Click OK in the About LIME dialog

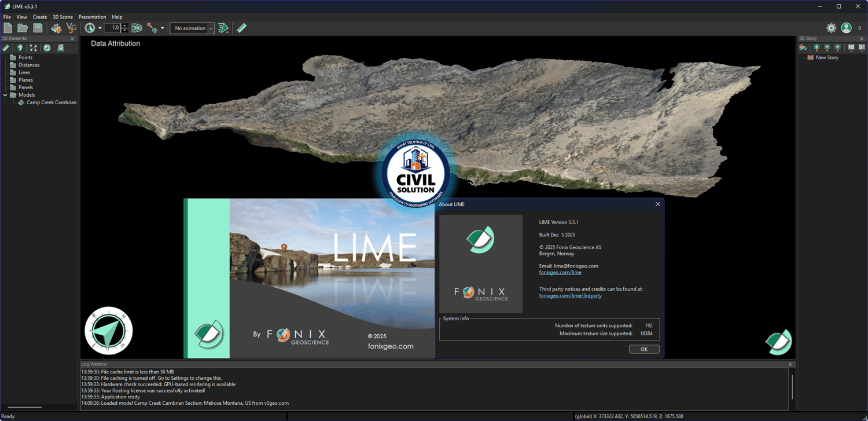(644, 349)
